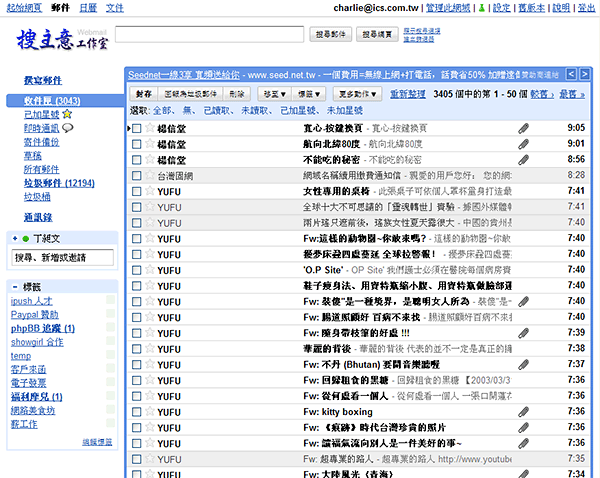Click the chat 搜尋、新增或邀請 input box
This screenshot has width=600, height=478.
point(62,257)
